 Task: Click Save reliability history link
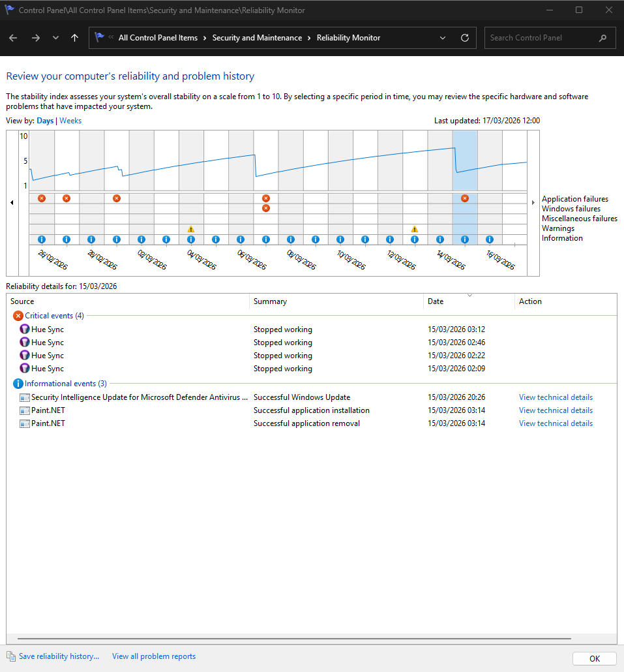[59, 656]
